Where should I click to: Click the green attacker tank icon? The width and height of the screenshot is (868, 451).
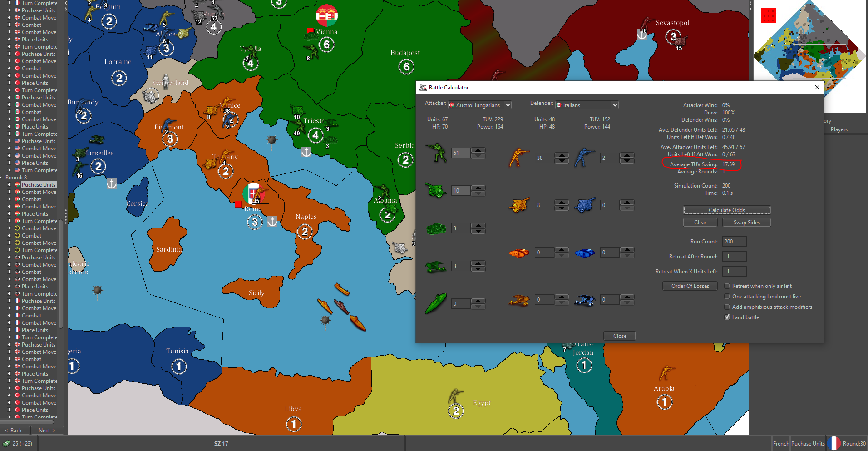pos(436,228)
